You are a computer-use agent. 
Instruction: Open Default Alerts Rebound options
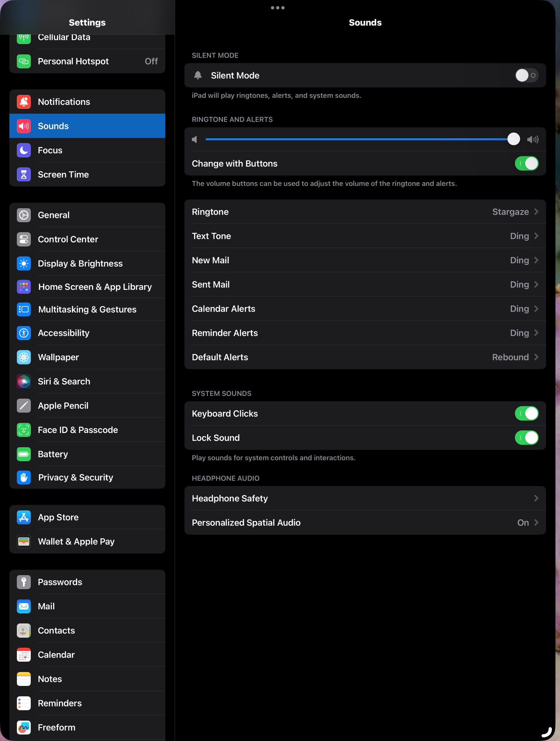tap(365, 357)
